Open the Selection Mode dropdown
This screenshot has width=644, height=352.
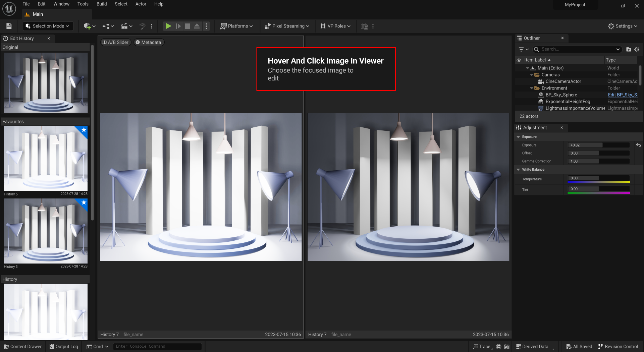point(48,26)
